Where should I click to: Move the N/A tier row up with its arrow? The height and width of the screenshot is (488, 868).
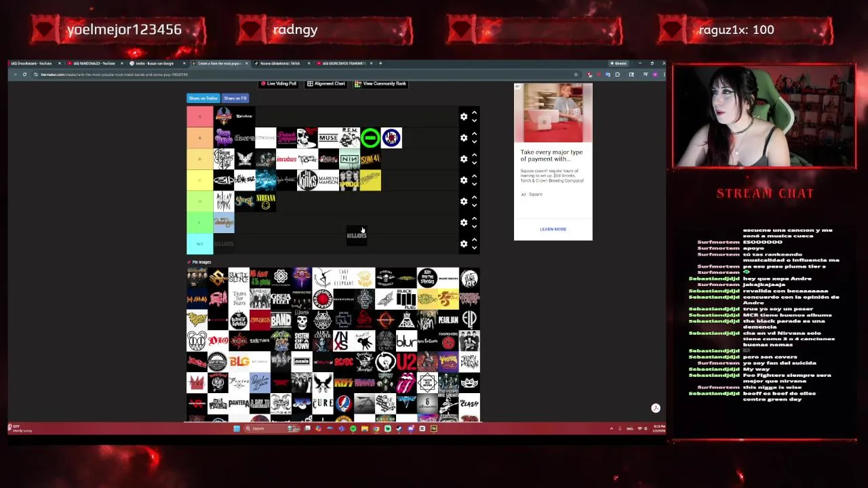(474, 239)
